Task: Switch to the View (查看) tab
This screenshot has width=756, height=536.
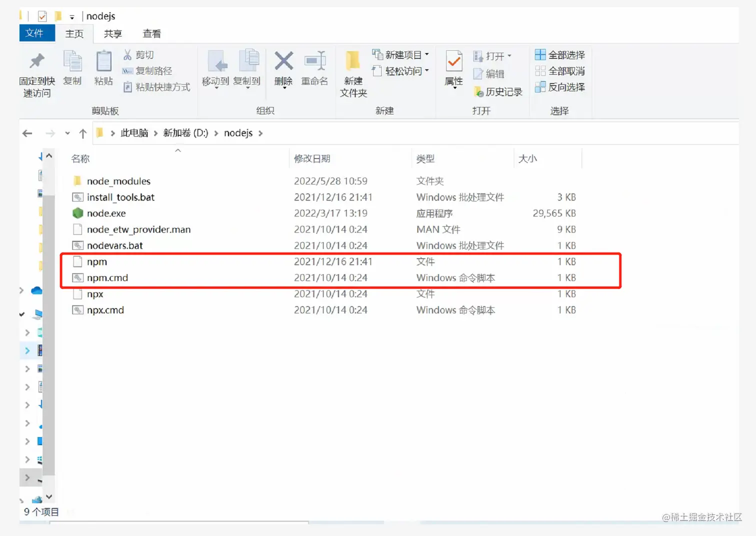Action: click(x=151, y=33)
